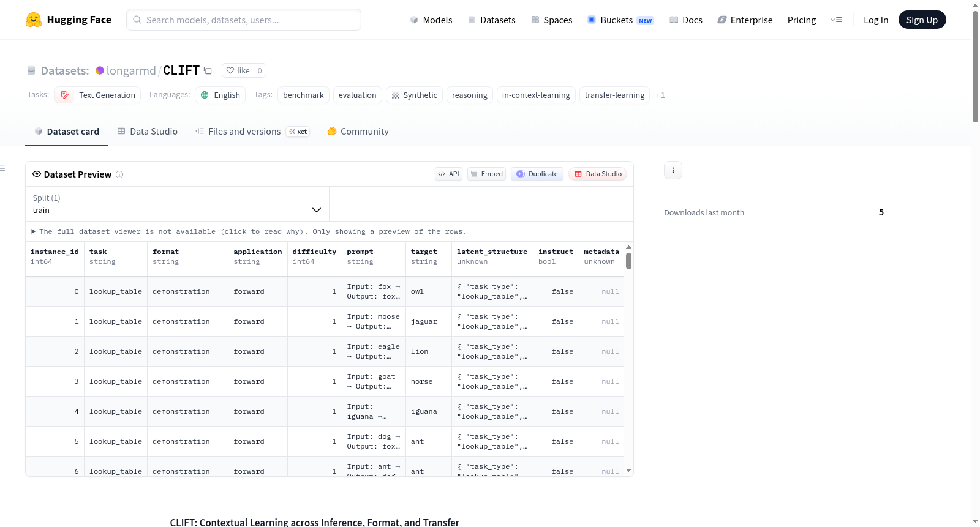
Task: Click the evaluation tag
Action: tap(358, 95)
